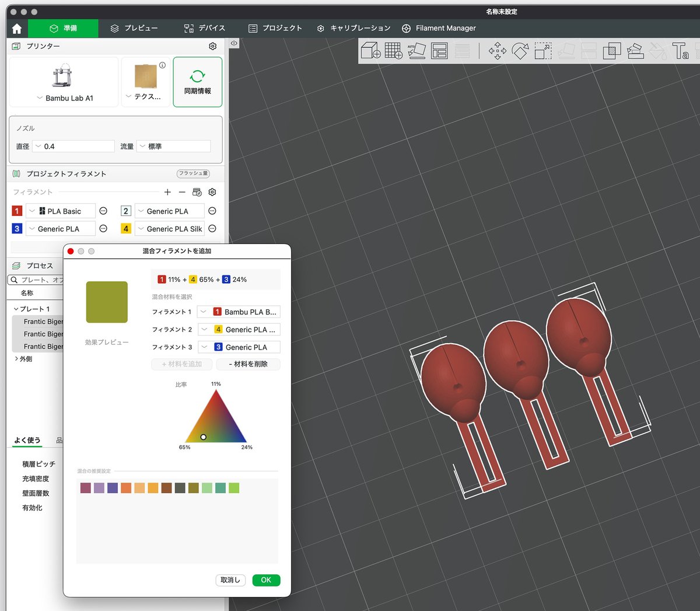Click the filament 3 blue color swatch
700x611 pixels.
(17, 229)
